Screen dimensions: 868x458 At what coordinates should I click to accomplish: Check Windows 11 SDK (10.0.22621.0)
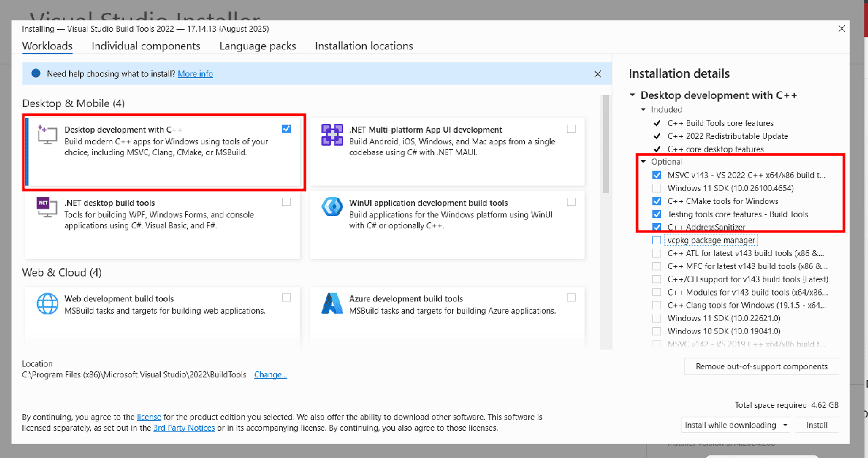point(656,318)
